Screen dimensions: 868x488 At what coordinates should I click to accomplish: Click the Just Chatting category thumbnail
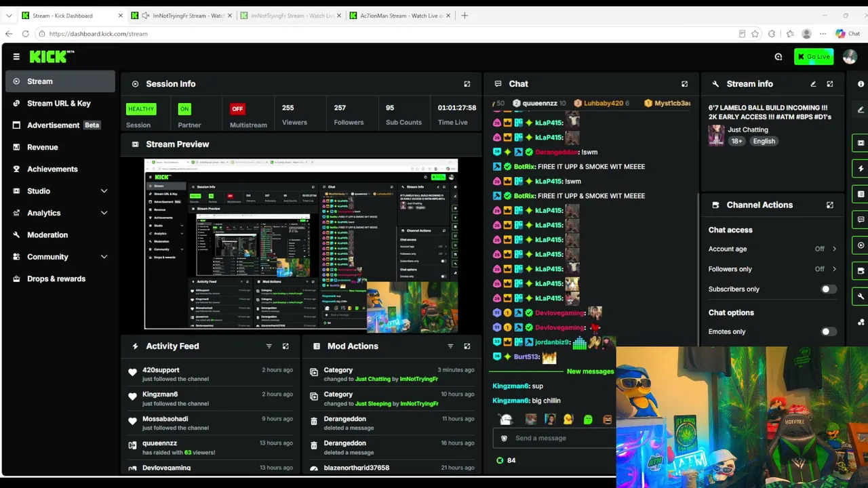coord(716,136)
